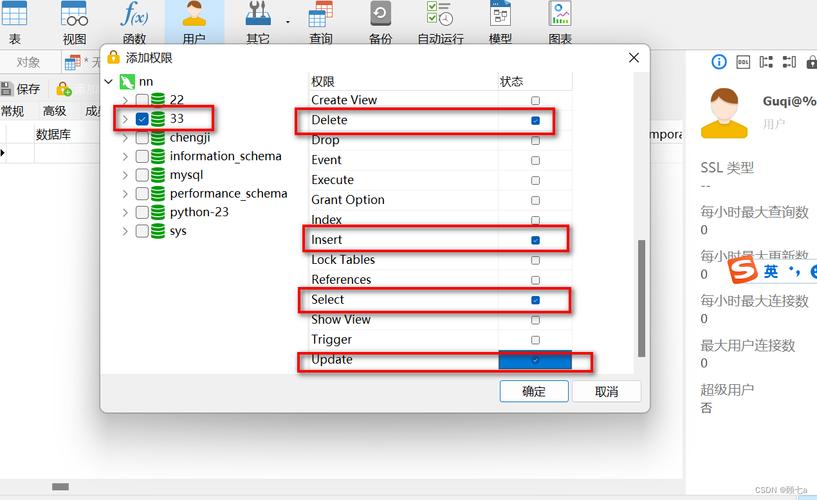Switch to the Objects (对象) tab
Image resolution: width=817 pixels, height=500 pixels.
point(28,62)
